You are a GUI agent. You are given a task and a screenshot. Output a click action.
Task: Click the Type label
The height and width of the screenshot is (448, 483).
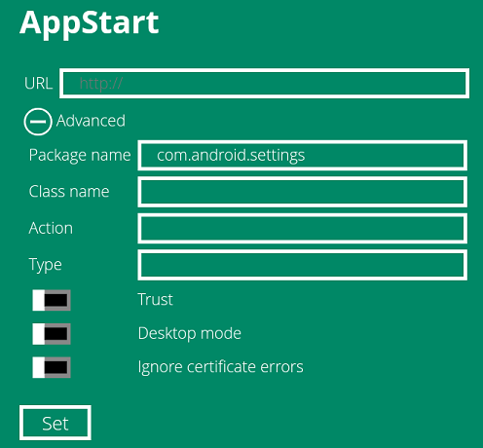coord(46,265)
